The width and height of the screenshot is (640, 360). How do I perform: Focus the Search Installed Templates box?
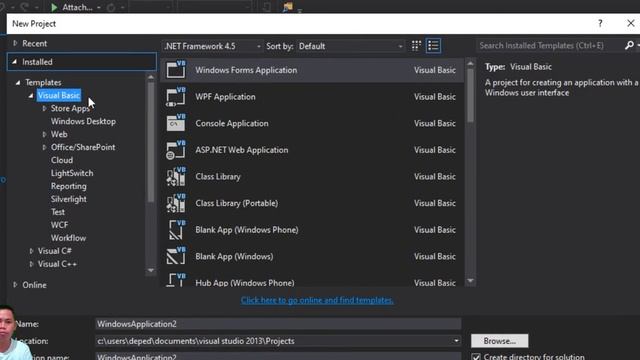(x=550, y=45)
